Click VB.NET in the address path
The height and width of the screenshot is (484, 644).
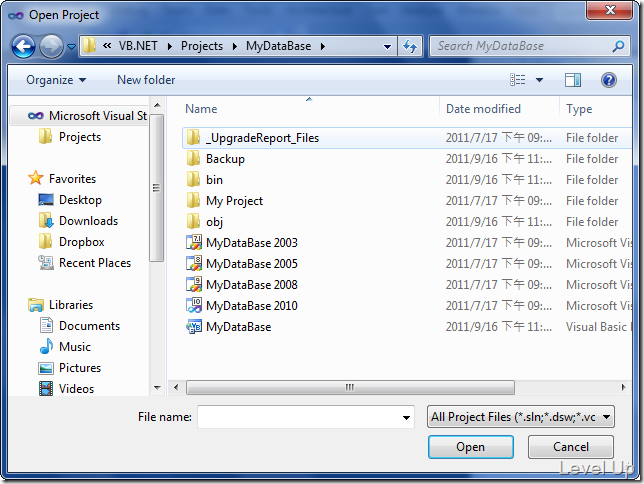pos(138,46)
